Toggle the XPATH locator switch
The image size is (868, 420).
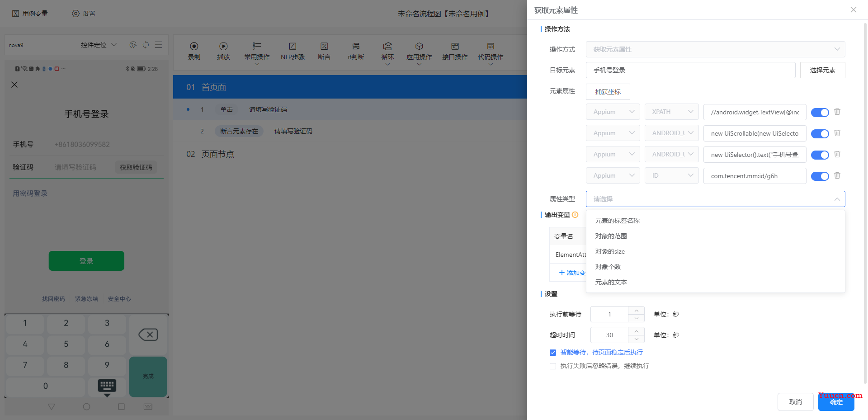point(820,112)
